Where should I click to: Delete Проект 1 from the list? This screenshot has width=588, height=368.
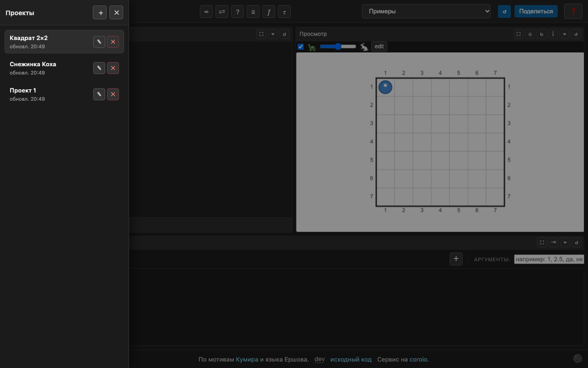point(113,94)
